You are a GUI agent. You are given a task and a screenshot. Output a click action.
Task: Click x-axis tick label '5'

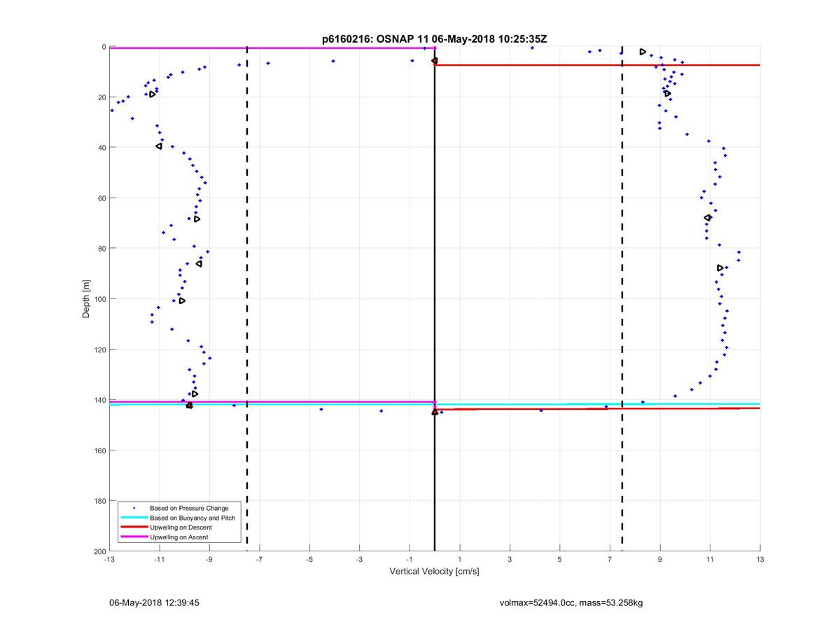(x=559, y=559)
